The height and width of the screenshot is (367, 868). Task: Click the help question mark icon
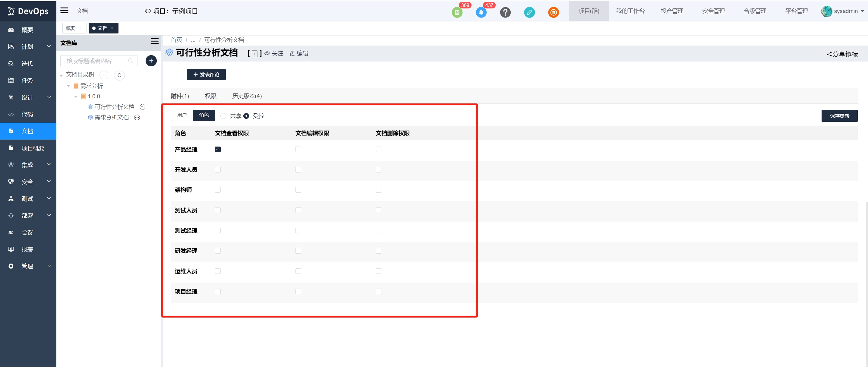(x=505, y=12)
